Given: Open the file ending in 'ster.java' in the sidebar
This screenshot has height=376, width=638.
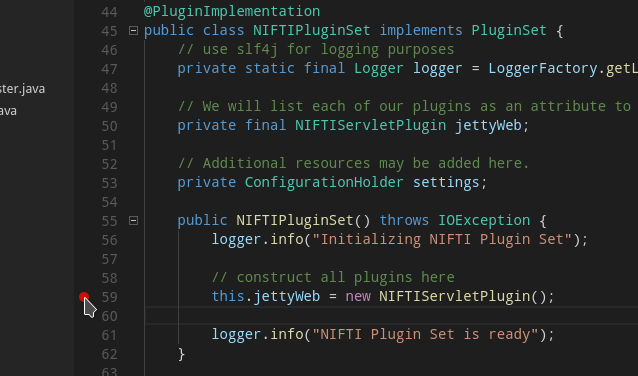Looking at the screenshot, I should click(x=22, y=89).
